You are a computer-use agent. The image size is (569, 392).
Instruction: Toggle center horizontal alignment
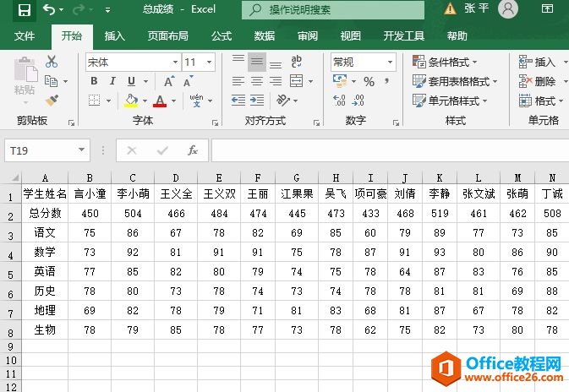coord(256,81)
